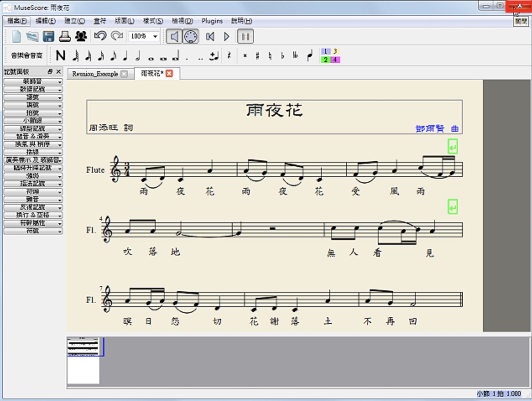Flip the stem direction

coord(310,55)
